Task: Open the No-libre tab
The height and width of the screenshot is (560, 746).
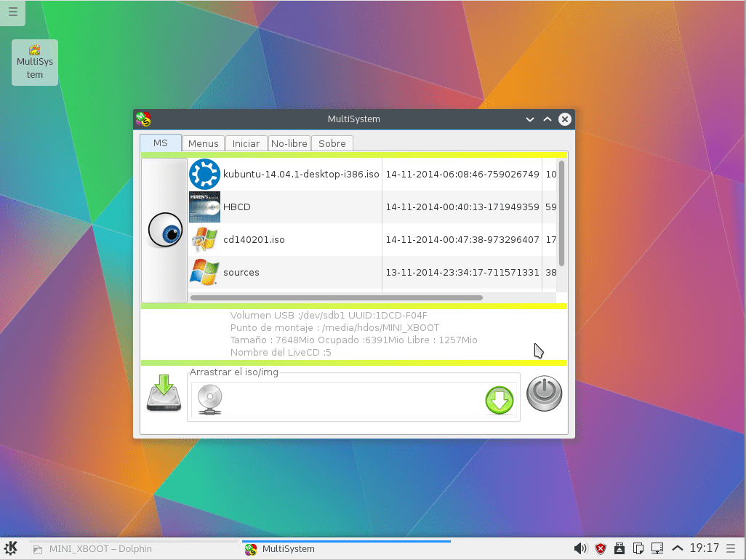Action: click(289, 143)
